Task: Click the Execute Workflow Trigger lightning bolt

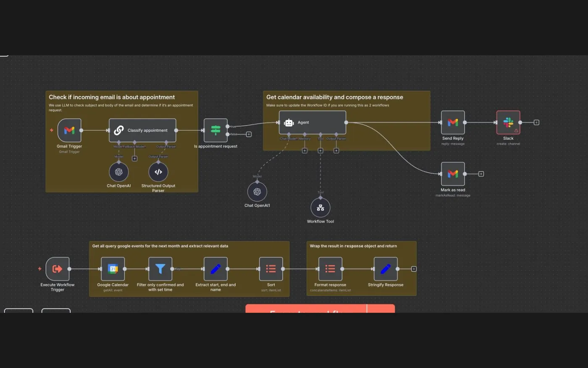Action: [x=40, y=269]
